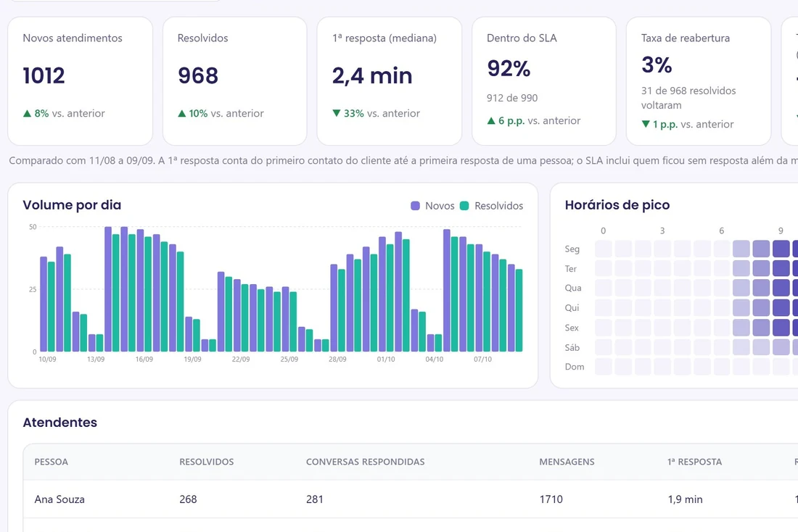Click the tallest purple bar near 04/10

point(446,291)
